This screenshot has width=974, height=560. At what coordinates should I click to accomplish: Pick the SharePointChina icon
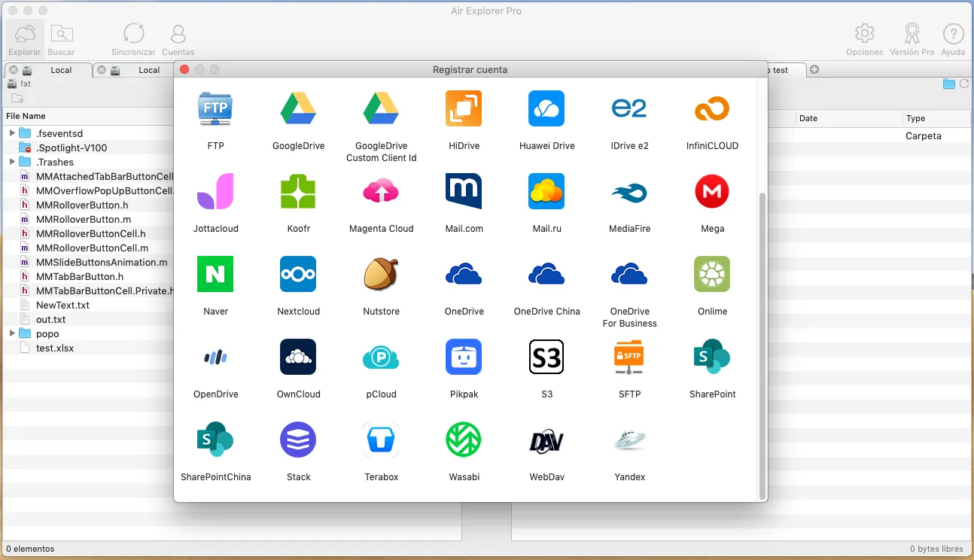pos(215,440)
